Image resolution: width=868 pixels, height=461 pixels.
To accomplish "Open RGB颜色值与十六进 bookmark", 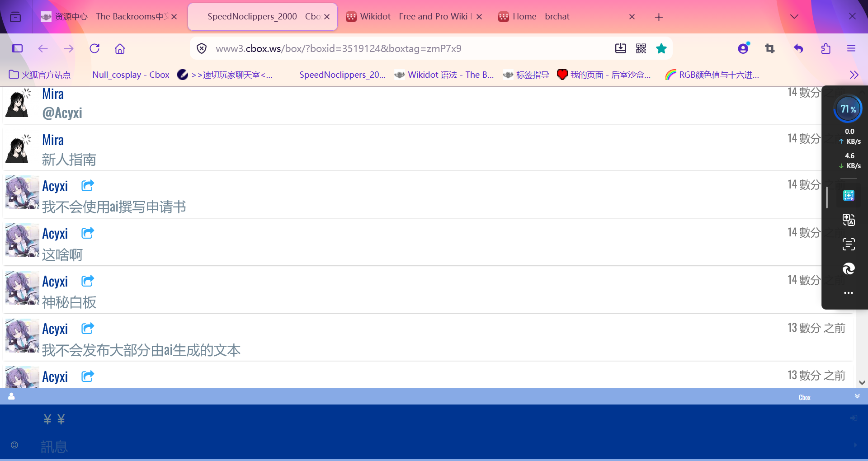I will [712, 75].
